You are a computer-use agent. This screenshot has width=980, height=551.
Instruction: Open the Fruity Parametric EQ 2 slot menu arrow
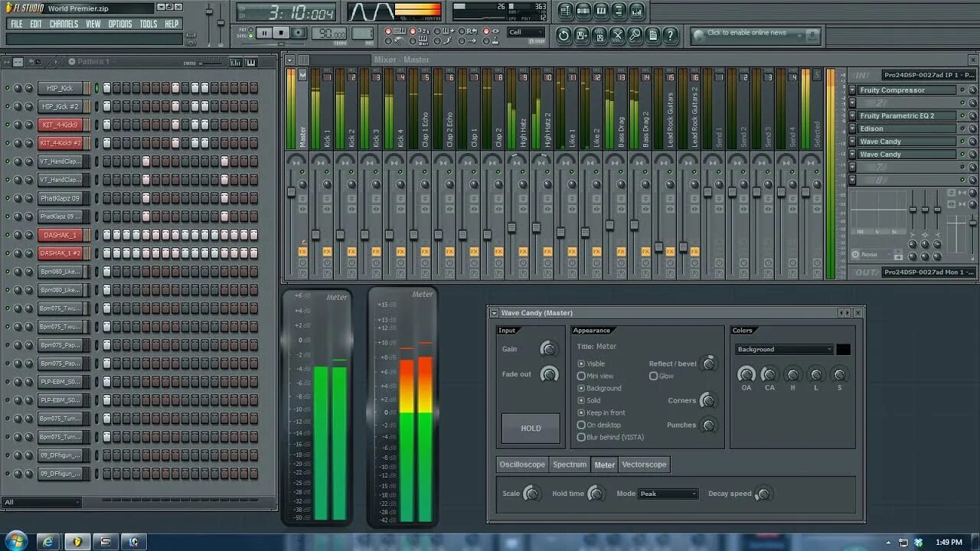coord(852,116)
